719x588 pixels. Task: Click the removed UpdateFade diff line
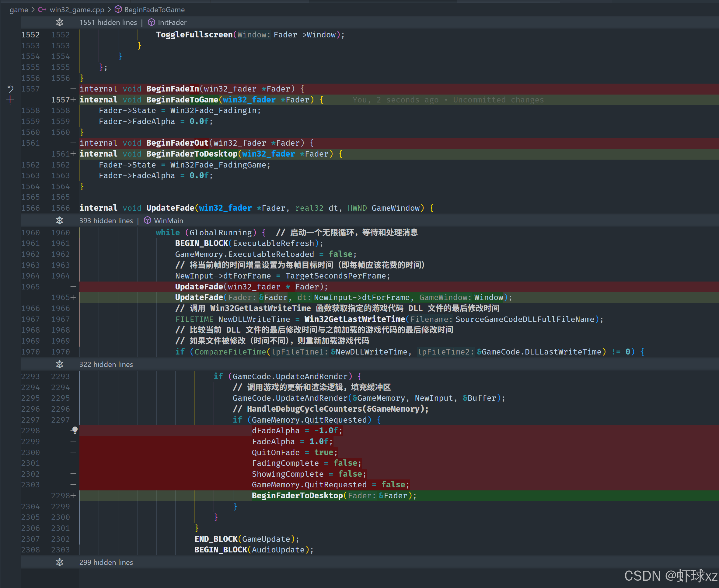(251, 287)
